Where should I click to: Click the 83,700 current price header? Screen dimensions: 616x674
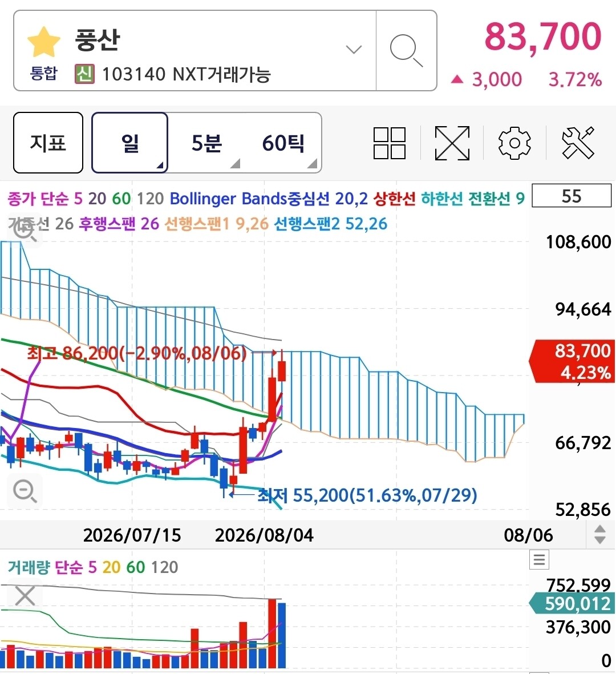[543, 37]
